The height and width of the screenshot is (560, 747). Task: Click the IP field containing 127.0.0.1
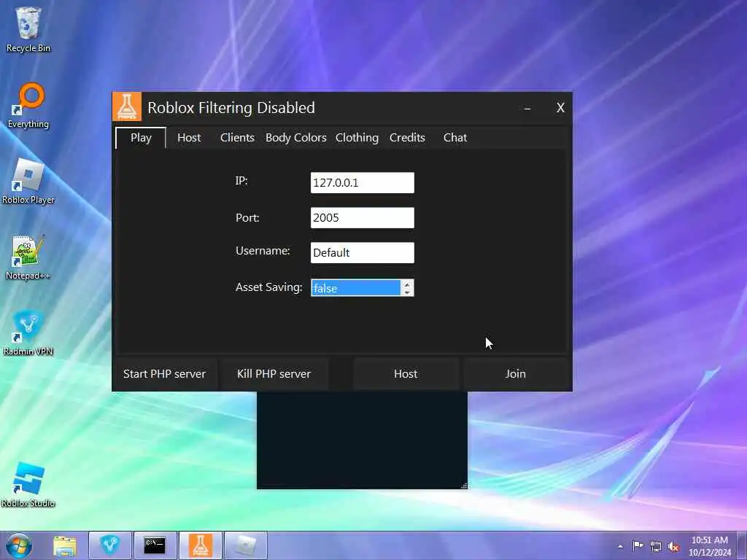pyautogui.click(x=363, y=183)
